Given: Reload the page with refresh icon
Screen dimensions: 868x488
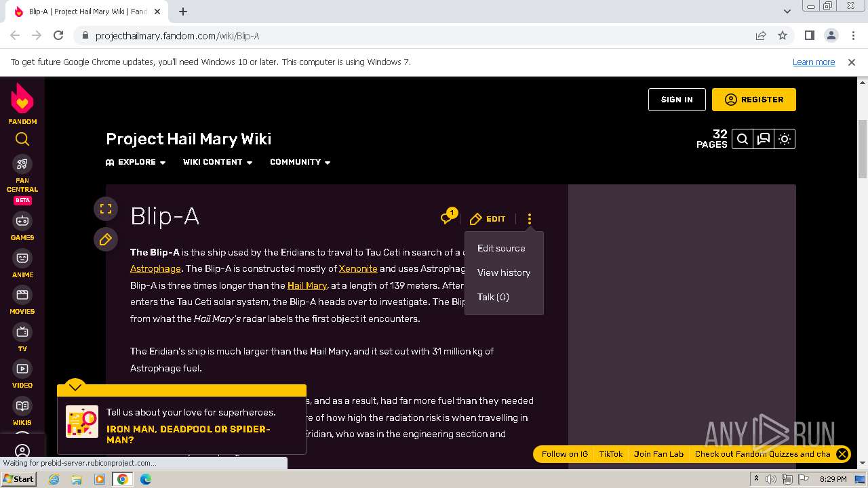Looking at the screenshot, I should click(58, 35).
